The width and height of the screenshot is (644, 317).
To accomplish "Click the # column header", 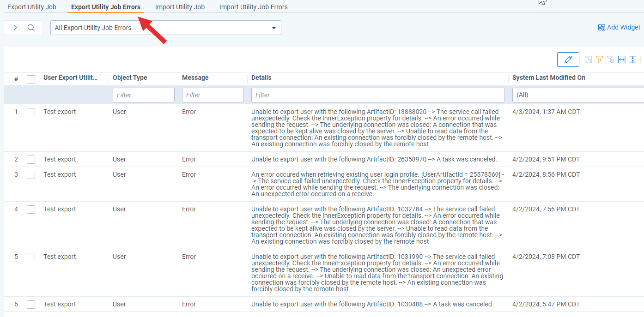I will [16, 79].
